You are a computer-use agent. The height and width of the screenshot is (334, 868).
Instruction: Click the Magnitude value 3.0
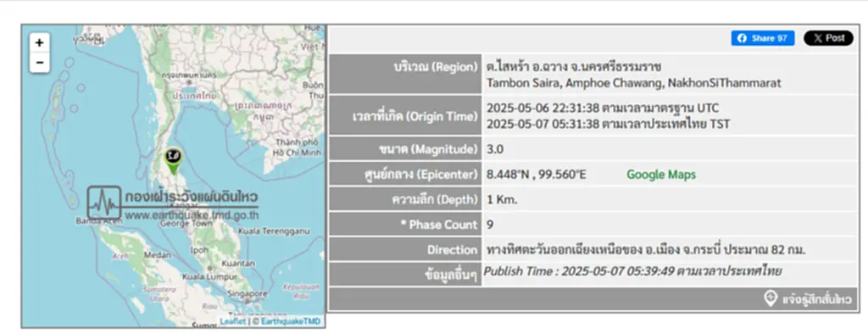click(x=495, y=149)
